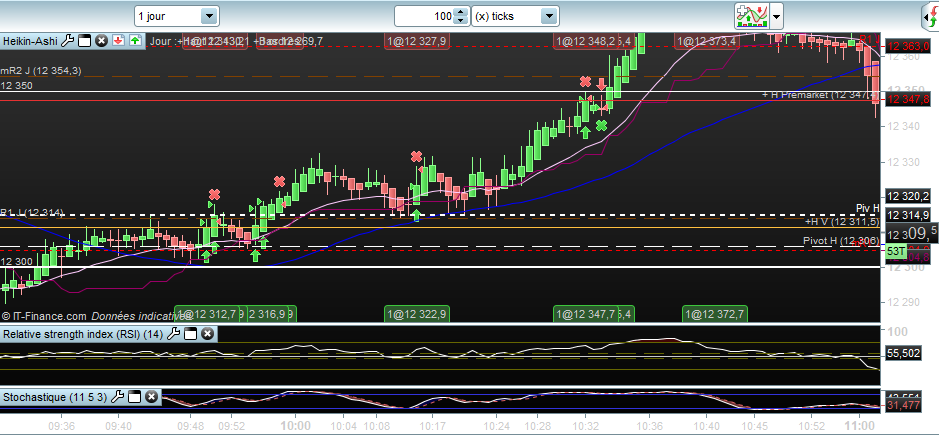
Task: Increase the tick count stepper
Action: (461, 12)
